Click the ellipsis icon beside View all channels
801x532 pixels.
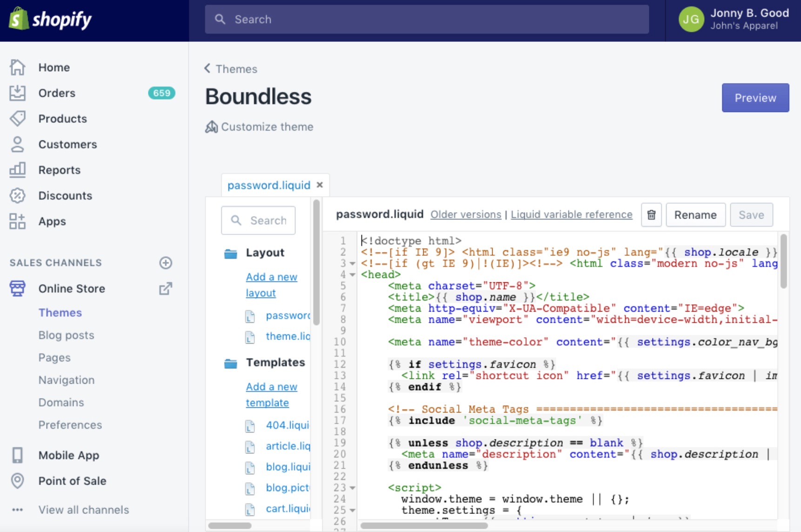[17, 510]
